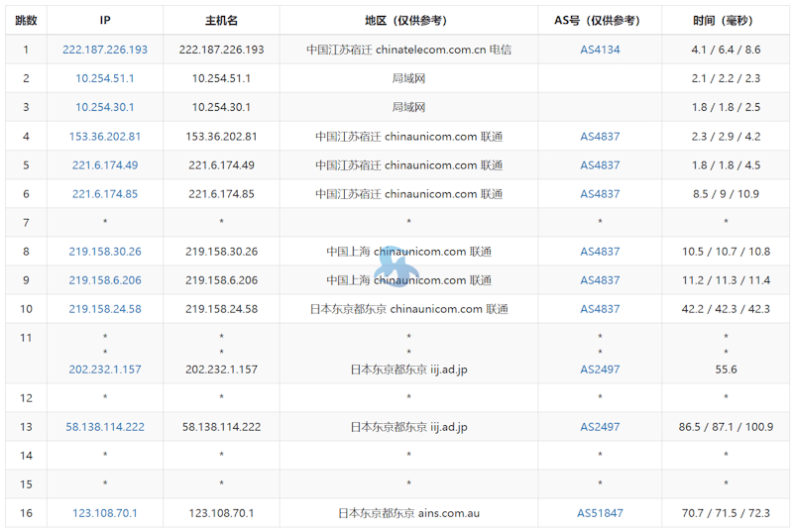
Task: Open IP link 219.158.24.58
Action: [x=105, y=309]
